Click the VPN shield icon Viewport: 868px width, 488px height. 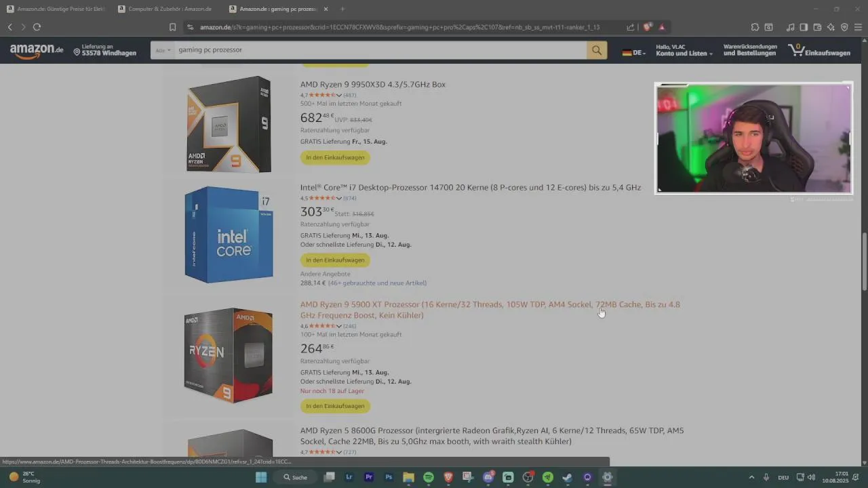[x=844, y=27]
